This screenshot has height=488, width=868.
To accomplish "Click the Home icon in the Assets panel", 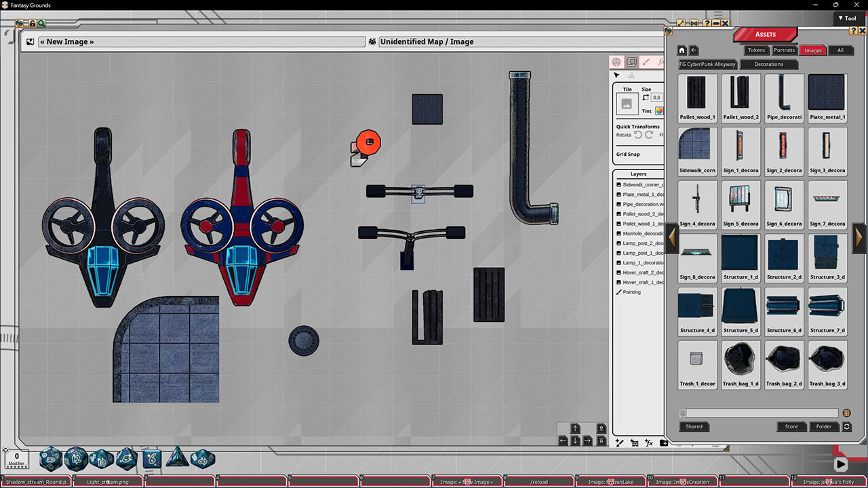I will tap(681, 49).
